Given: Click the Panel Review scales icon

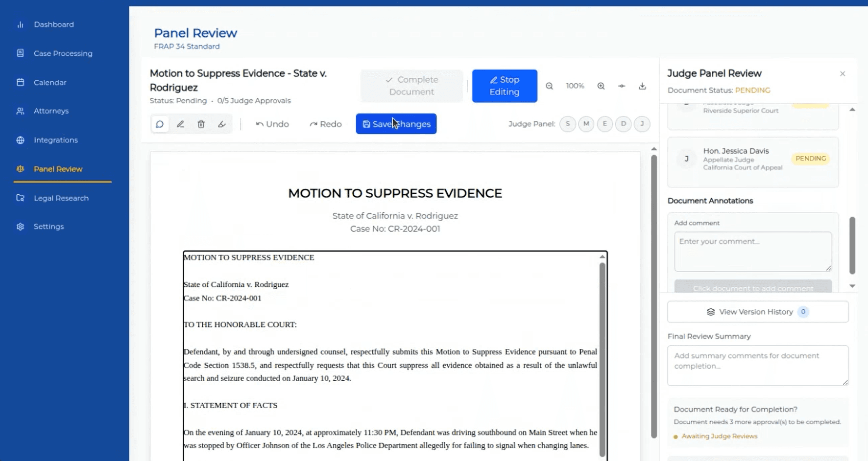Looking at the screenshot, I should pos(20,169).
